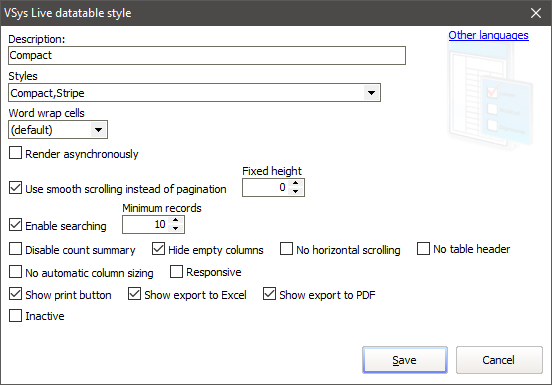Open Other languages link

488,35
